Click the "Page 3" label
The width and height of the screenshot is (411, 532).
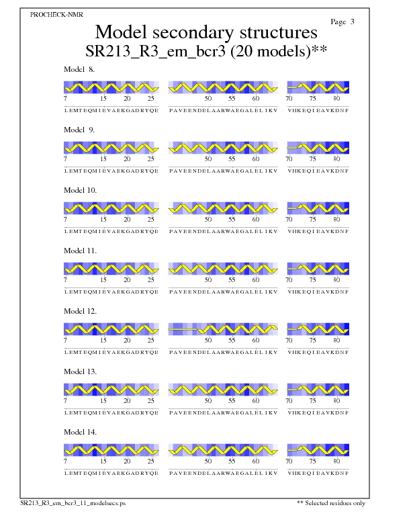[x=342, y=21]
